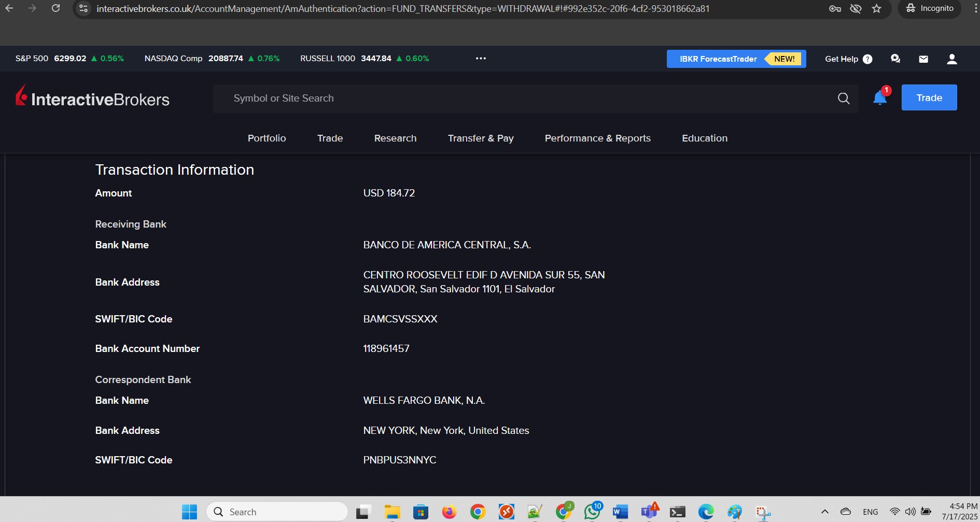Switch the ENG input language indicator
Screen dimensions: 980x522
(x=871, y=512)
